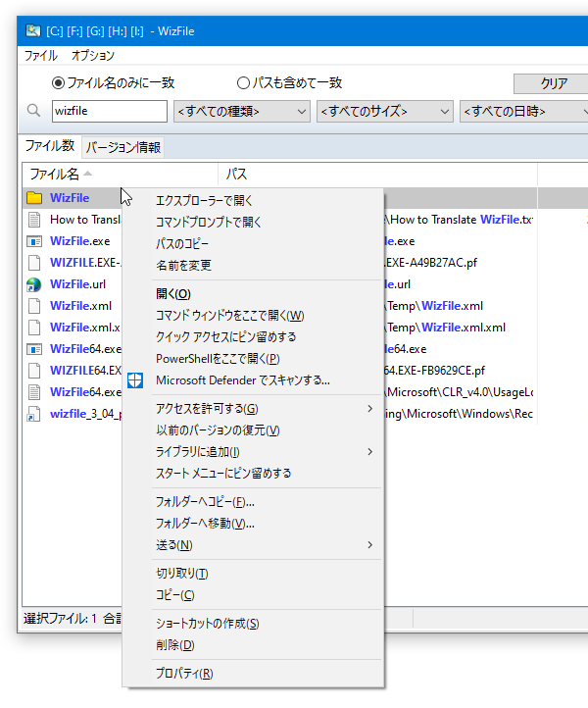
Task: Choose PowerShellをここで開く
Action: 253,359
